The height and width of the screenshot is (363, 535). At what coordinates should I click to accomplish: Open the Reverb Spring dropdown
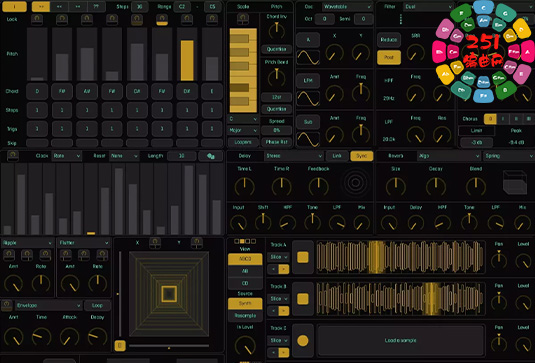point(508,156)
